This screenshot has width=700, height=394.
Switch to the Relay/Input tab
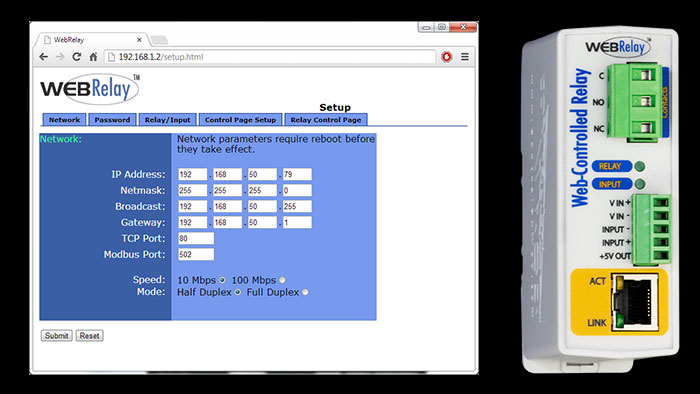pyautogui.click(x=167, y=120)
